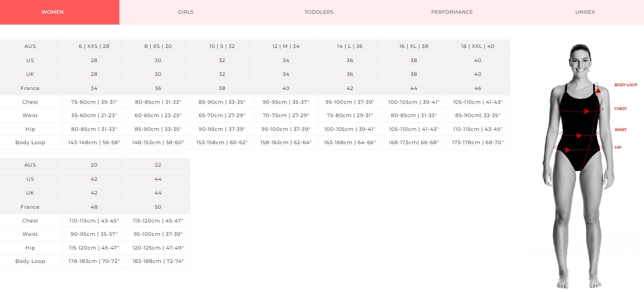Click the swimsuit model's face
644x292 pixels.
point(578,62)
